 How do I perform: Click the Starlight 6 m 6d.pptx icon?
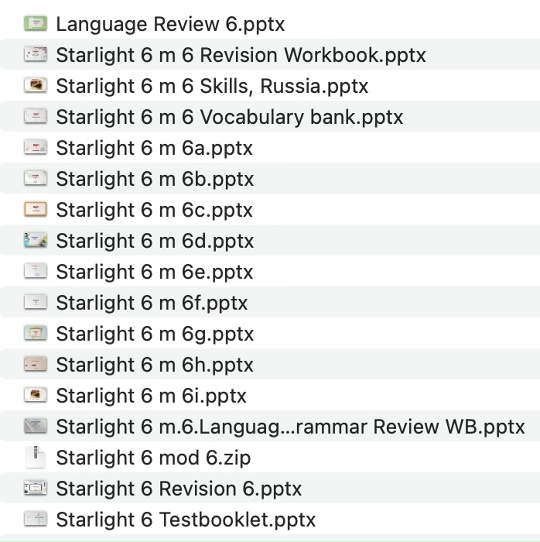[x=36, y=240]
